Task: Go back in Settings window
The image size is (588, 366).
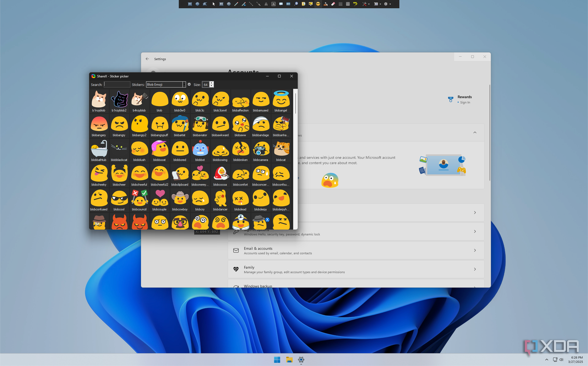Action: 147,59
